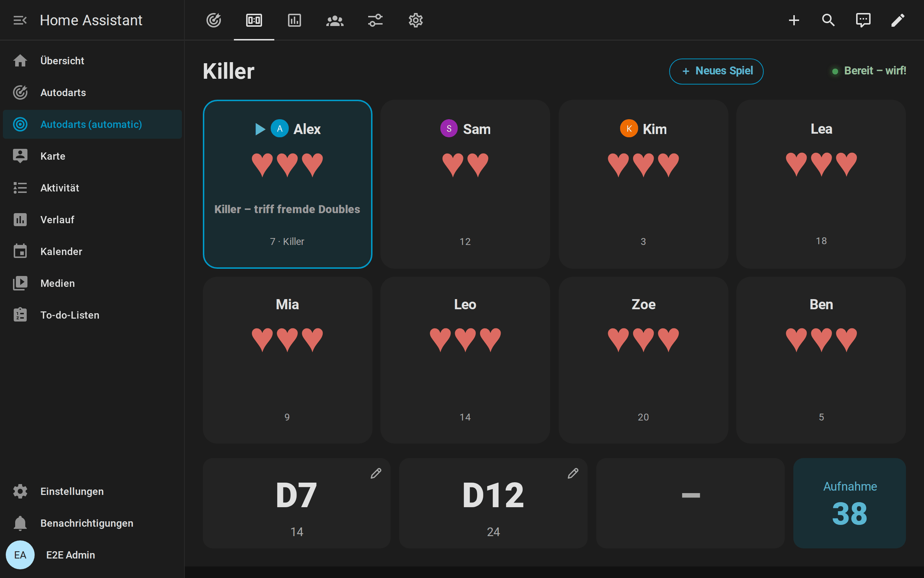The width and height of the screenshot is (924, 578).
Task: Click the plus add icon in header
Action: pos(794,20)
